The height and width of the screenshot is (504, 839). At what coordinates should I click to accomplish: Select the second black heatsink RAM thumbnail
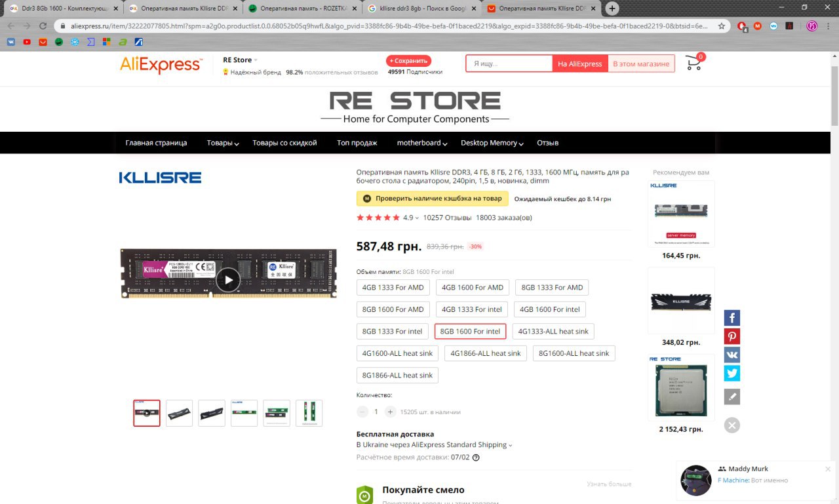pos(212,414)
